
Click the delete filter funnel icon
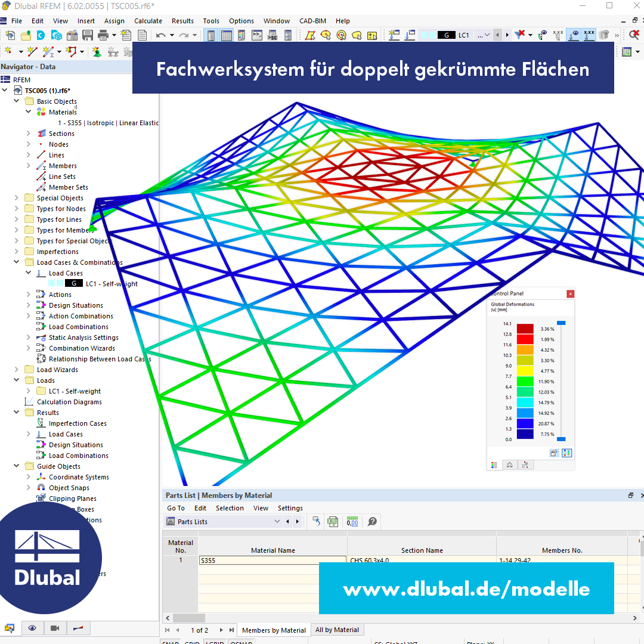tap(519, 35)
